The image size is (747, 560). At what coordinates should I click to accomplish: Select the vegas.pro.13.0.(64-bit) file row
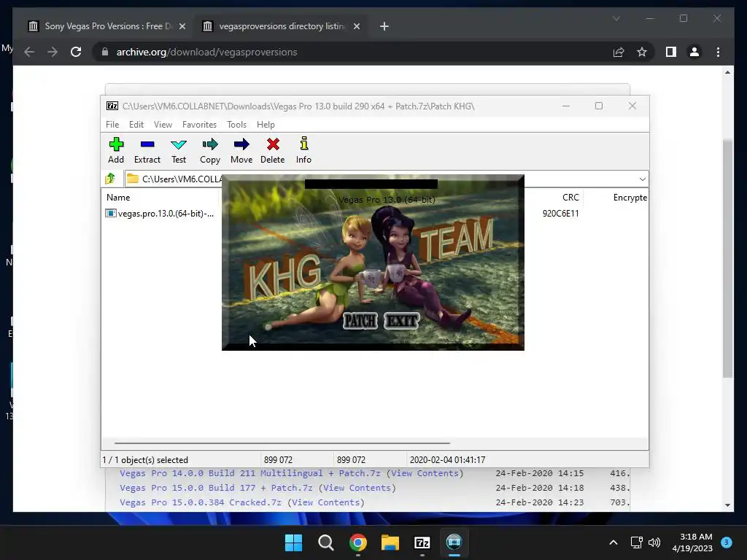(x=160, y=214)
